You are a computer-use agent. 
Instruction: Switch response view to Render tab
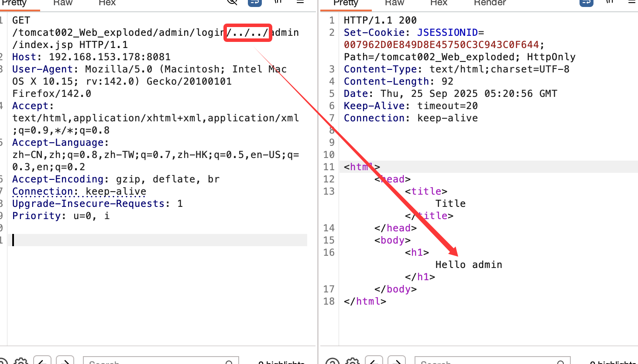tap(490, 3)
